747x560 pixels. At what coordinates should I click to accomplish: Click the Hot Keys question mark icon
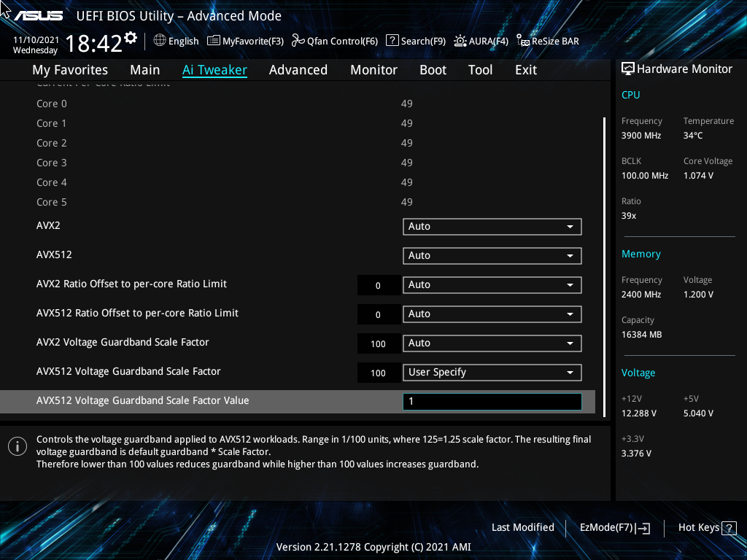(x=729, y=528)
